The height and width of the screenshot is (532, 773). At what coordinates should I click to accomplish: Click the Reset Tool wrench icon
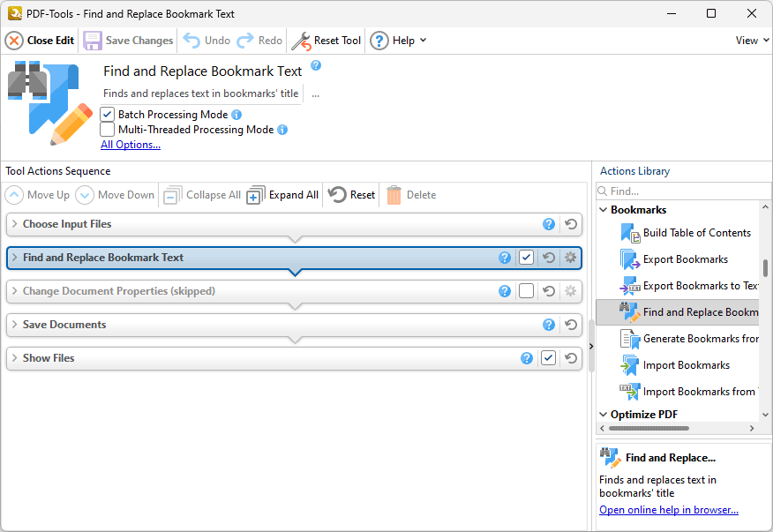[x=300, y=41]
